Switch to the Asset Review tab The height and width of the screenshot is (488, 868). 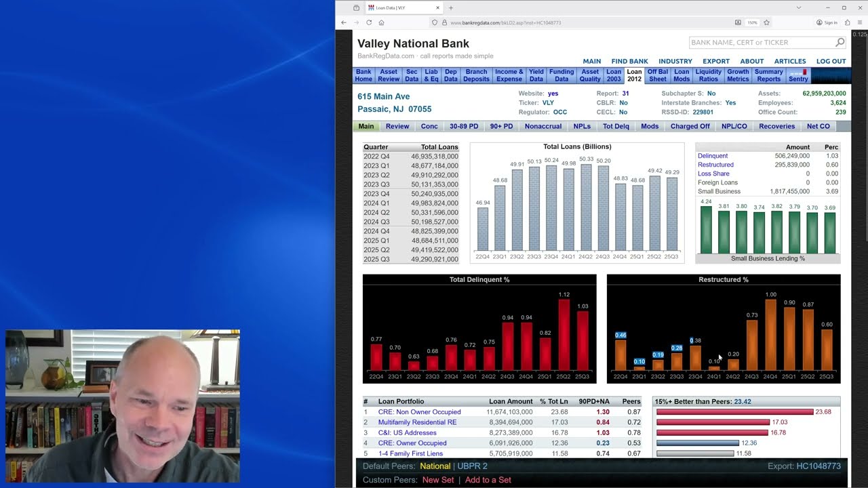tap(389, 75)
